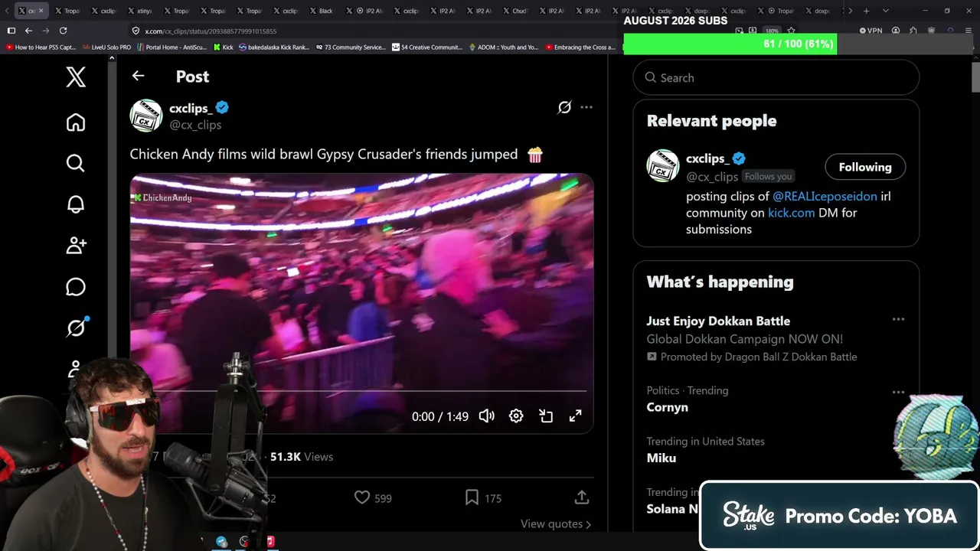The image size is (980, 551).
Task: Switch to the xtinys browser tab
Action: coord(140,11)
